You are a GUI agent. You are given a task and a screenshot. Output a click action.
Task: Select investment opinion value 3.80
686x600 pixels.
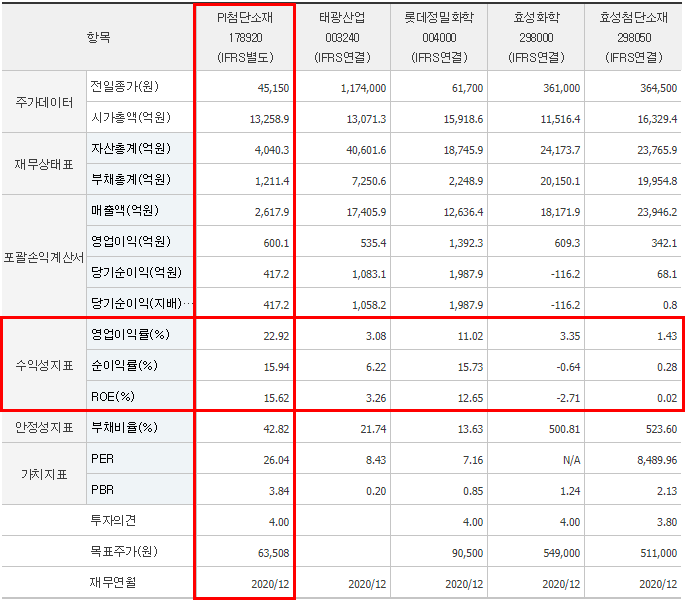(x=667, y=522)
